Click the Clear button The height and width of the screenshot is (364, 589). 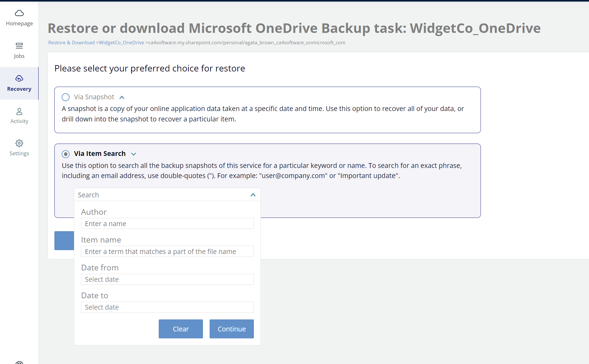pyautogui.click(x=181, y=329)
